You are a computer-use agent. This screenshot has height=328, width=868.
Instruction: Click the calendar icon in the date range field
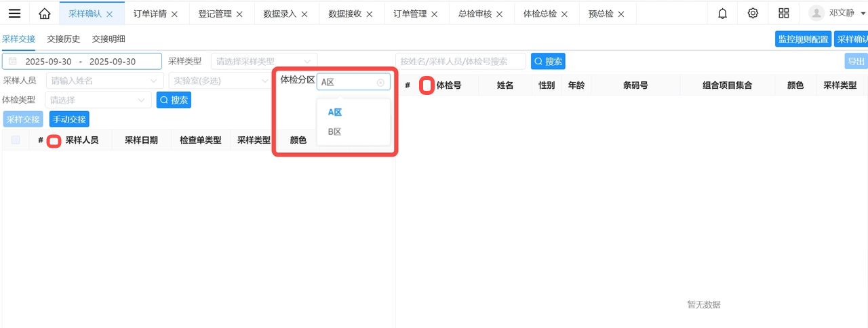click(x=13, y=62)
